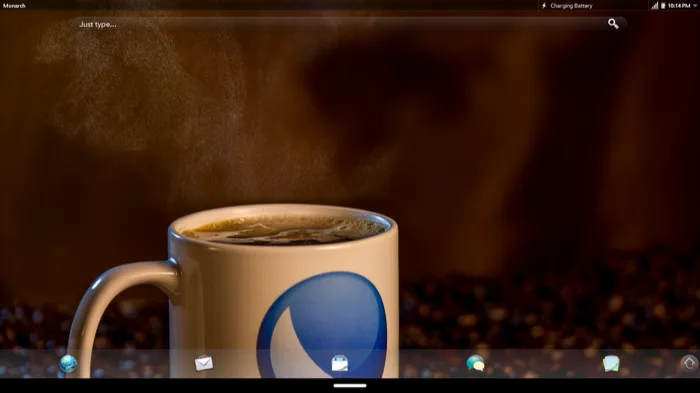Viewport: 700px width, 393px height.
Task: Tap the bottom gesture bar handle
Action: [x=350, y=385]
